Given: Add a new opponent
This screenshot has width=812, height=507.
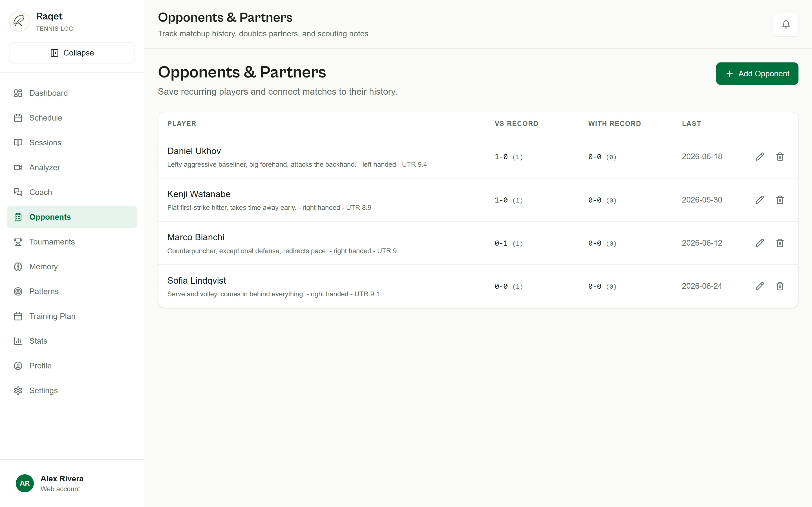Looking at the screenshot, I should [x=757, y=74].
